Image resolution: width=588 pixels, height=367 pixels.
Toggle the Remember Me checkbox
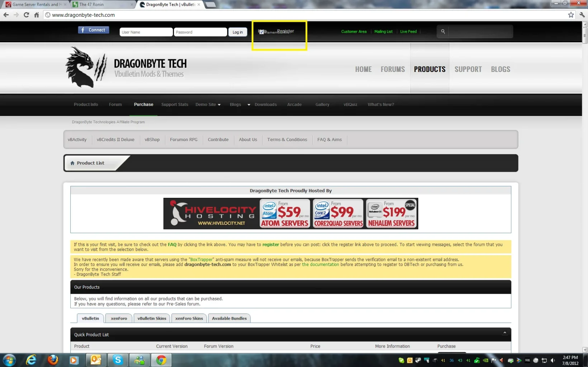click(x=262, y=32)
